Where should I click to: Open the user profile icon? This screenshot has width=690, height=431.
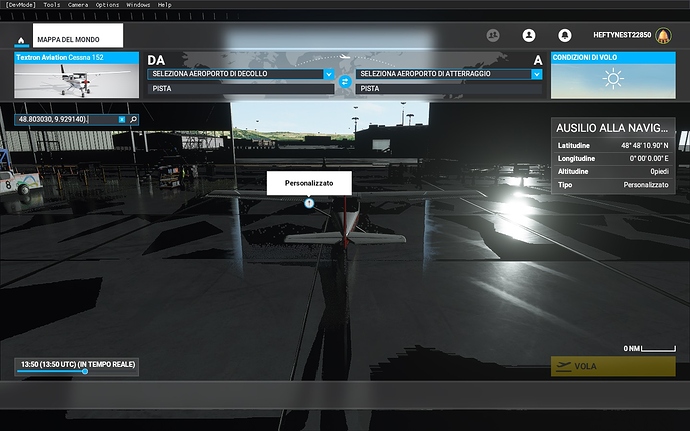coord(529,35)
